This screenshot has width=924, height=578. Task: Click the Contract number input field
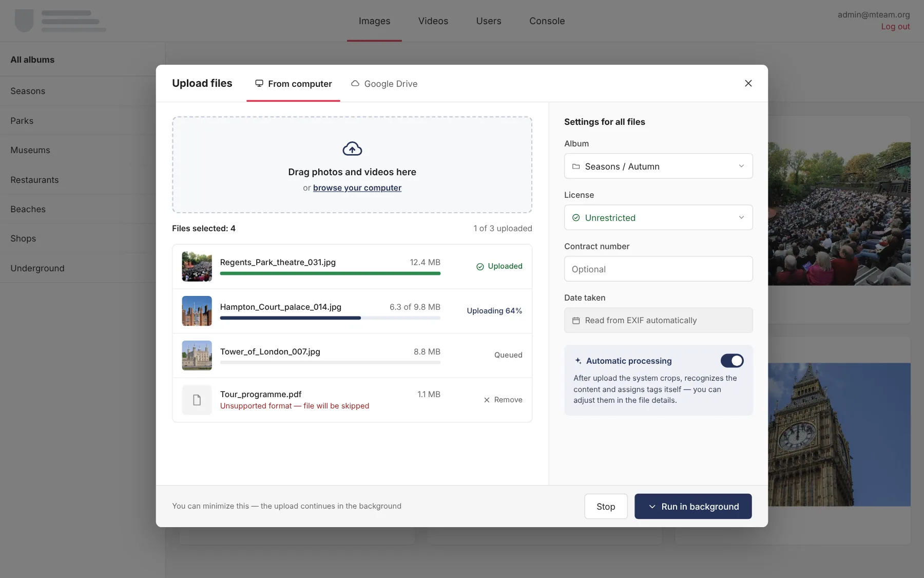(x=658, y=269)
